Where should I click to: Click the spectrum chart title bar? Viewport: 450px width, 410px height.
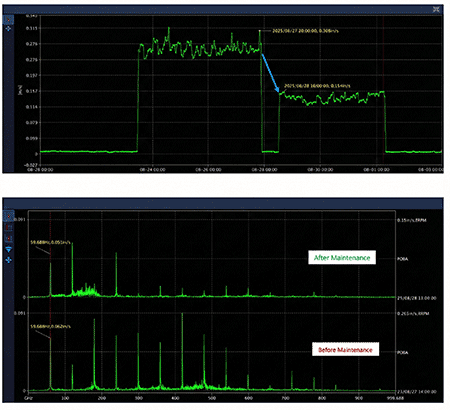click(x=223, y=203)
